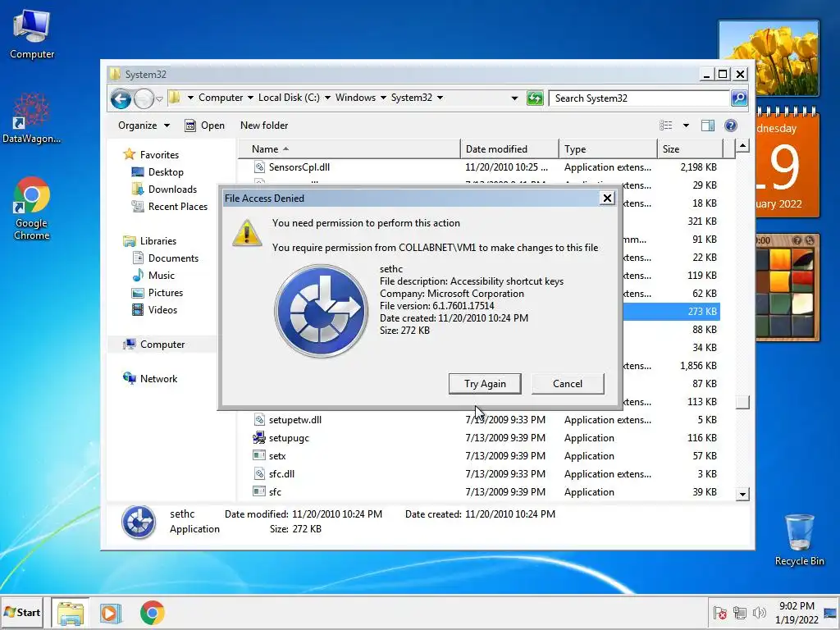Screen dimensions: 840x630
Task: Change the view with the view icon
Action: click(666, 126)
